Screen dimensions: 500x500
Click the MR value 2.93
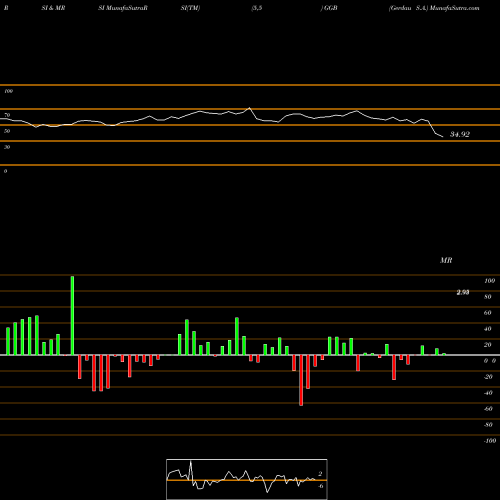[x=463, y=292]
